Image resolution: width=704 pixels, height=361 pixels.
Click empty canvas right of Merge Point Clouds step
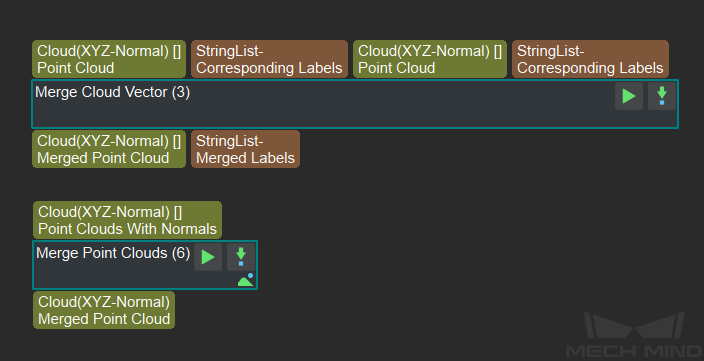404,265
